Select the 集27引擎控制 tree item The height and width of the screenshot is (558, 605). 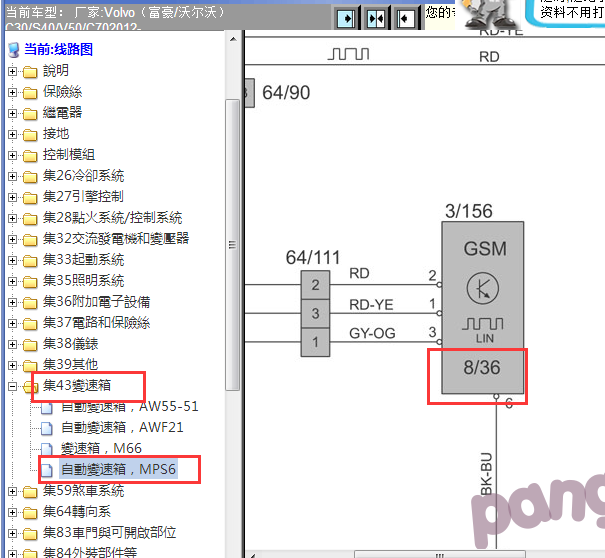click(83, 197)
